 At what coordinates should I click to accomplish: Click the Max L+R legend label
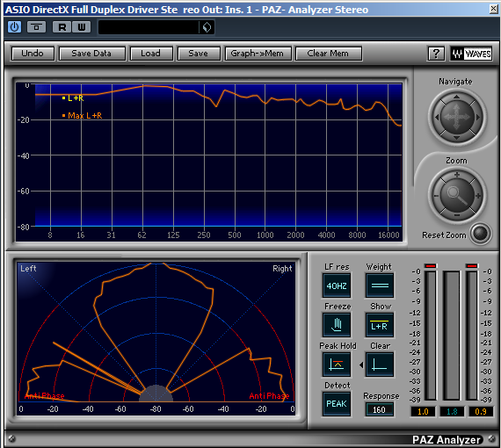[85, 116]
